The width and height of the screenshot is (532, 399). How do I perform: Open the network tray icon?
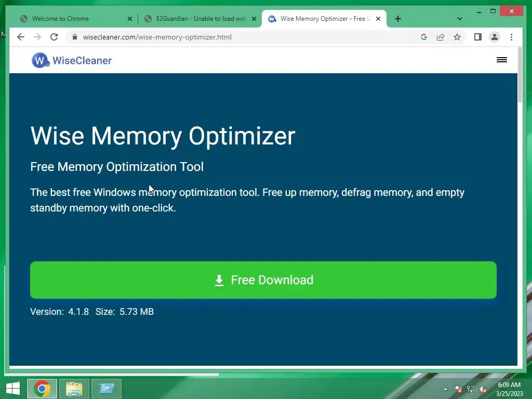point(471,389)
